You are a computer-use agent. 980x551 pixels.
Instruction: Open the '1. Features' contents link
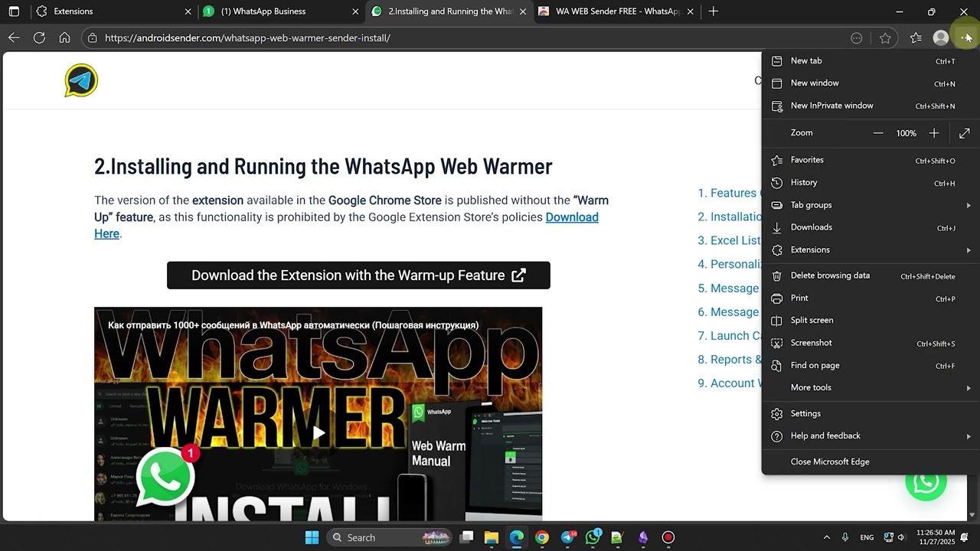(x=728, y=193)
